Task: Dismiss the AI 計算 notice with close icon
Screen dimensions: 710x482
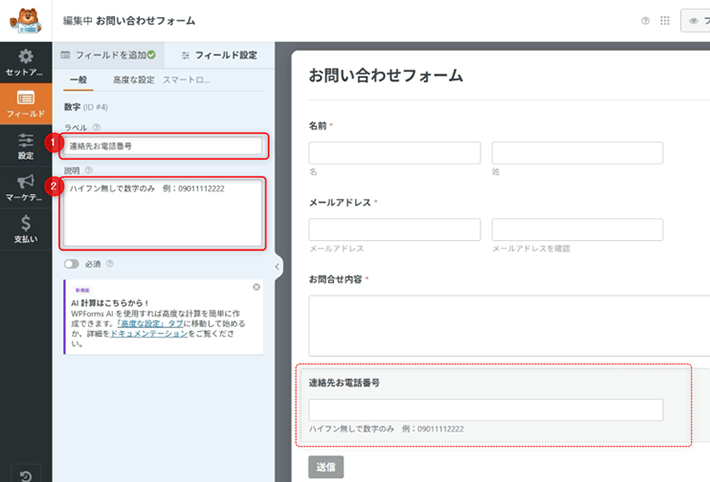Action: pos(256,287)
